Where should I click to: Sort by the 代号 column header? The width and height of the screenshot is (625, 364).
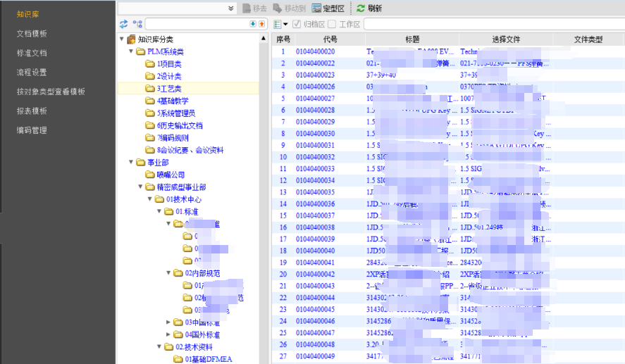tap(330, 39)
